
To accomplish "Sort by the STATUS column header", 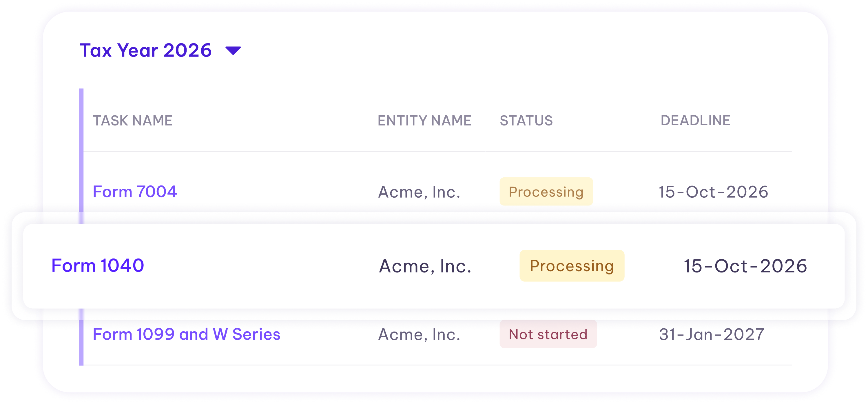I will (x=526, y=121).
